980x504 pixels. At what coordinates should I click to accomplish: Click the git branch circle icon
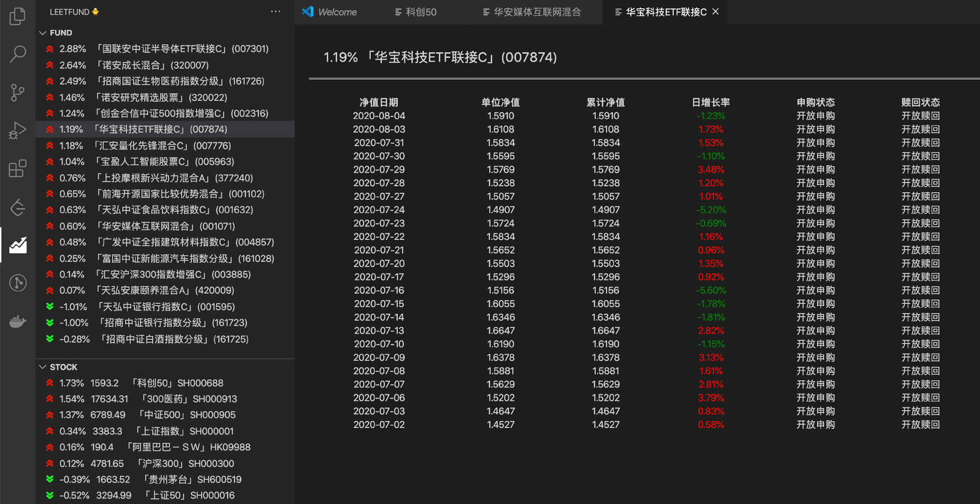(18, 283)
